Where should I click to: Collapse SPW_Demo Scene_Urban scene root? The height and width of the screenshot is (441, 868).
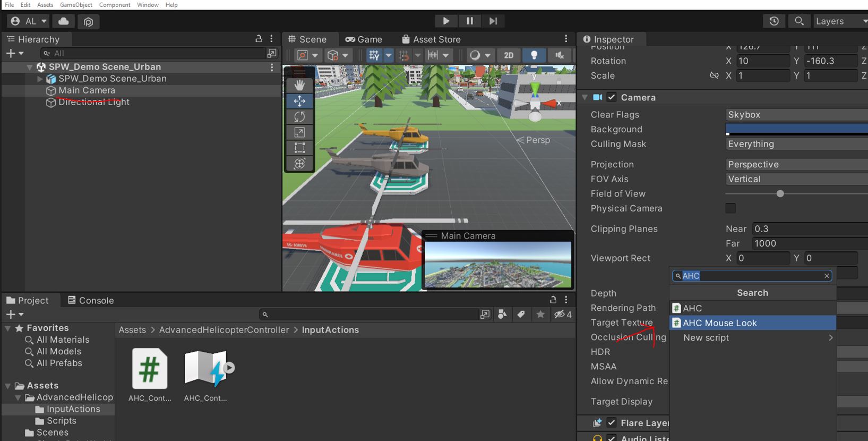click(x=30, y=67)
